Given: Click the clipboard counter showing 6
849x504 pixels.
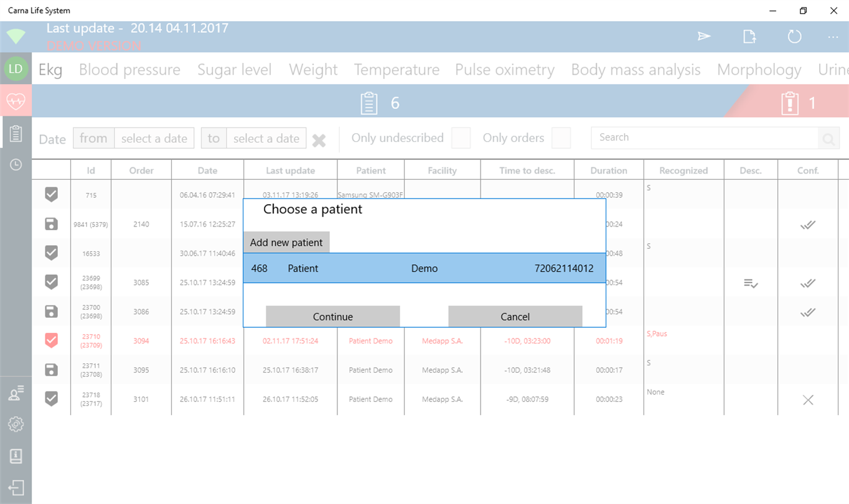Looking at the screenshot, I should coord(380,103).
